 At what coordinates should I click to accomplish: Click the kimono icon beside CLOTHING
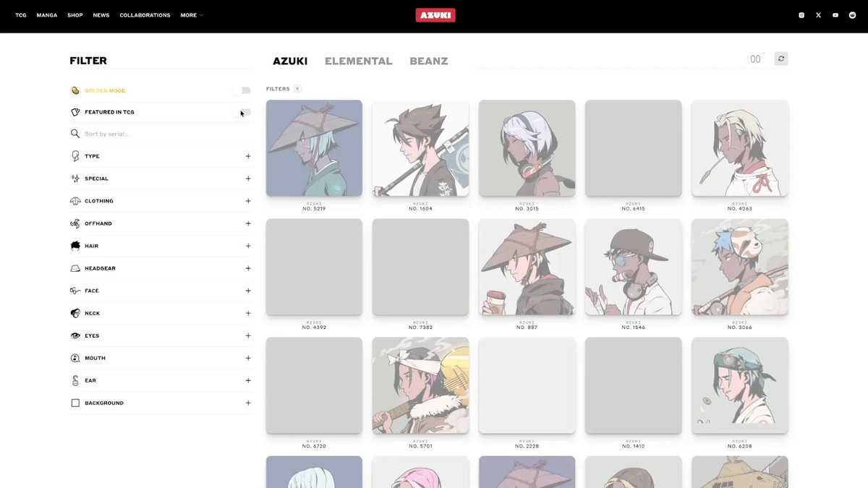[75, 201]
